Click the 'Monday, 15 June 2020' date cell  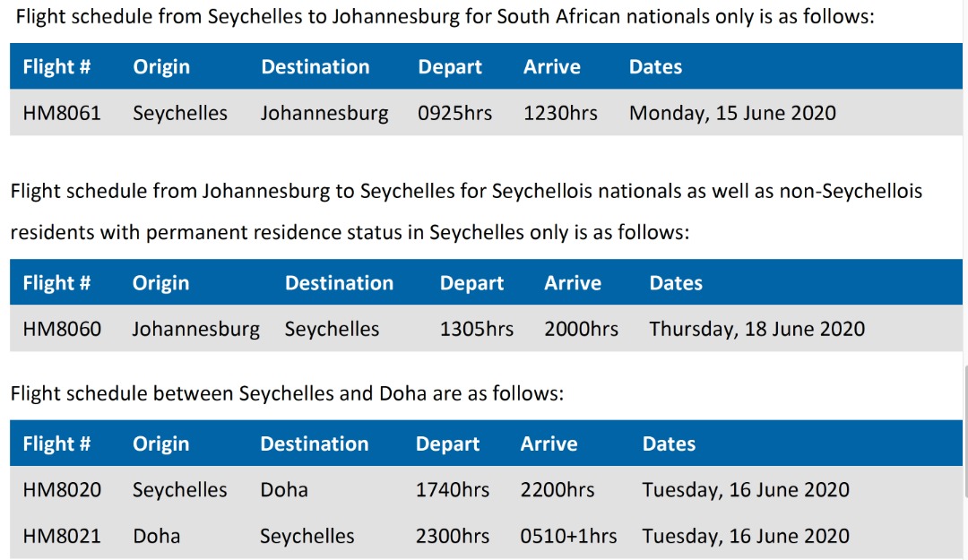[x=732, y=114]
